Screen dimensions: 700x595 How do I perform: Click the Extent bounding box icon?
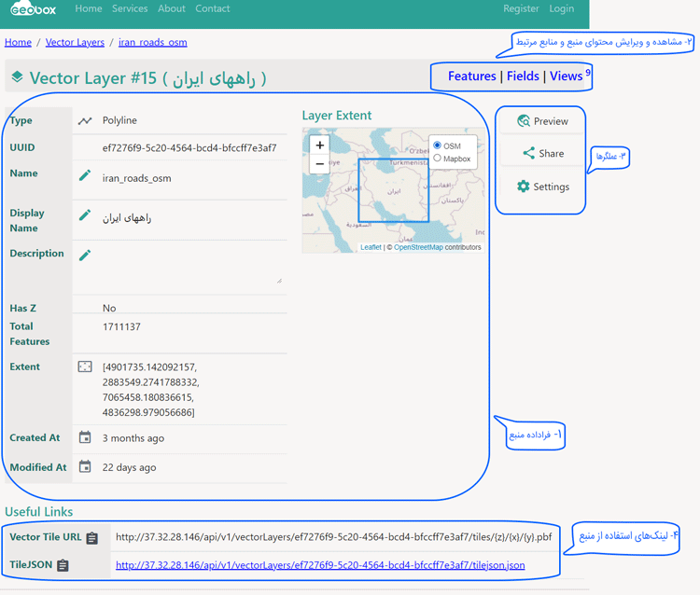85,367
